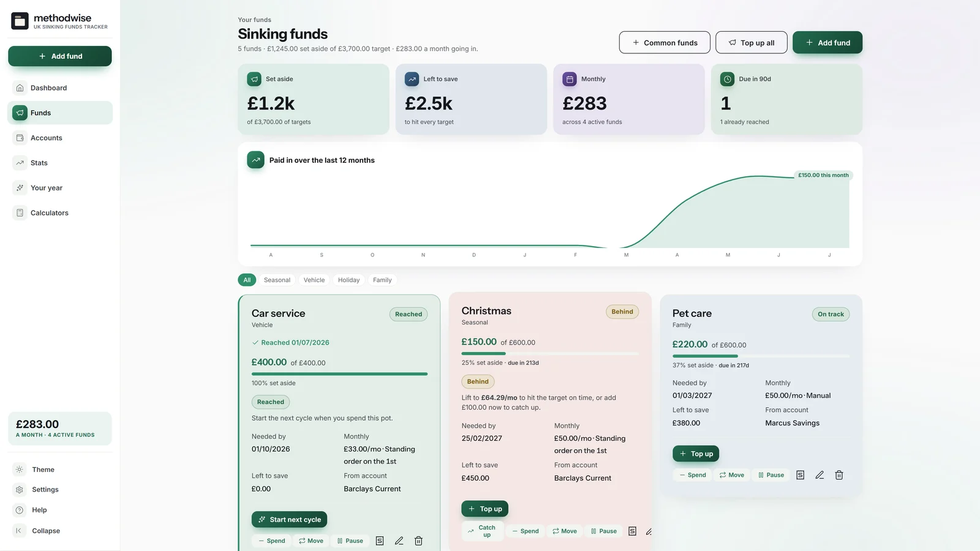Click Top up on Christmas card
Screen dimensions: 980x551
tap(485, 509)
